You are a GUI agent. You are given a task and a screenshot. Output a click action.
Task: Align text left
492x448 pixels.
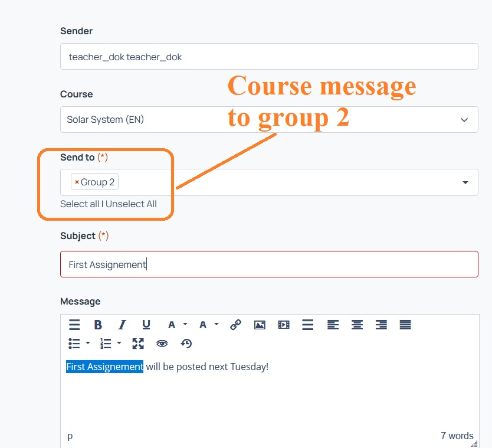coord(333,325)
